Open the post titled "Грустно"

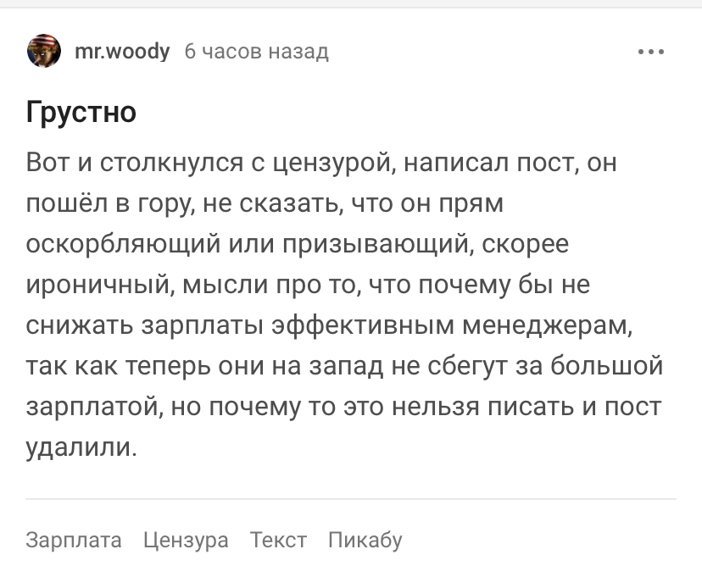click(x=81, y=112)
